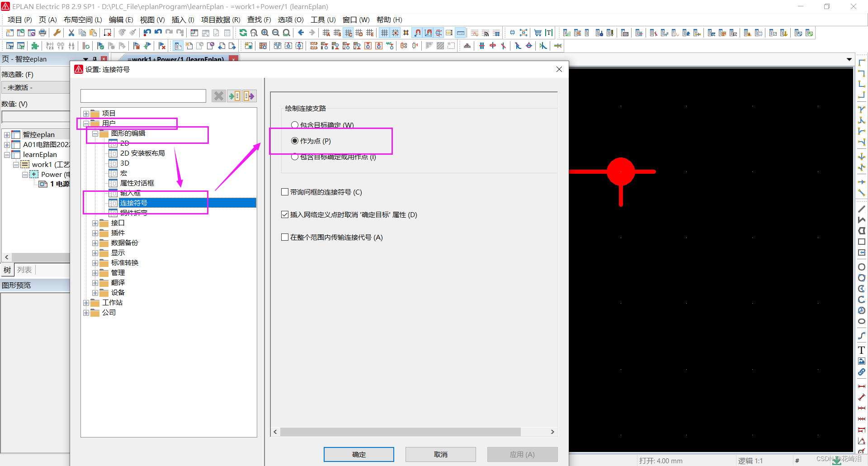Click the shopping cart icon in toolbar
This screenshot has width=868, height=466.
coord(538,33)
